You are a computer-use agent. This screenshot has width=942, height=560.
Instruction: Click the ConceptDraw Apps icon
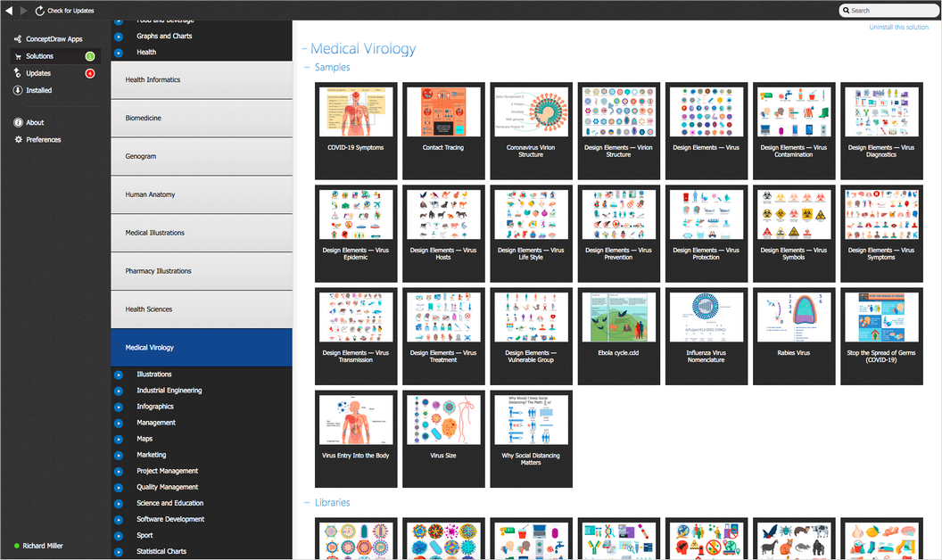point(18,39)
